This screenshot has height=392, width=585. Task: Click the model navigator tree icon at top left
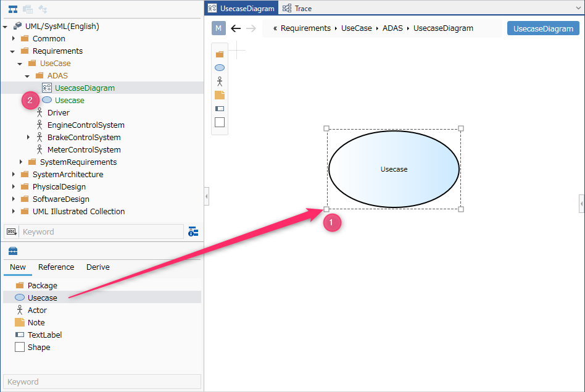click(x=13, y=9)
